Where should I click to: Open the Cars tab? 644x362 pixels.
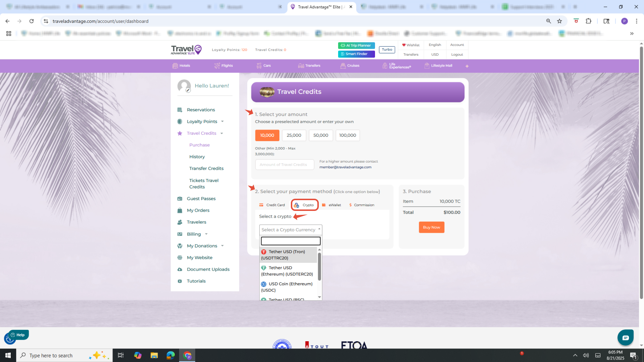[x=264, y=66]
